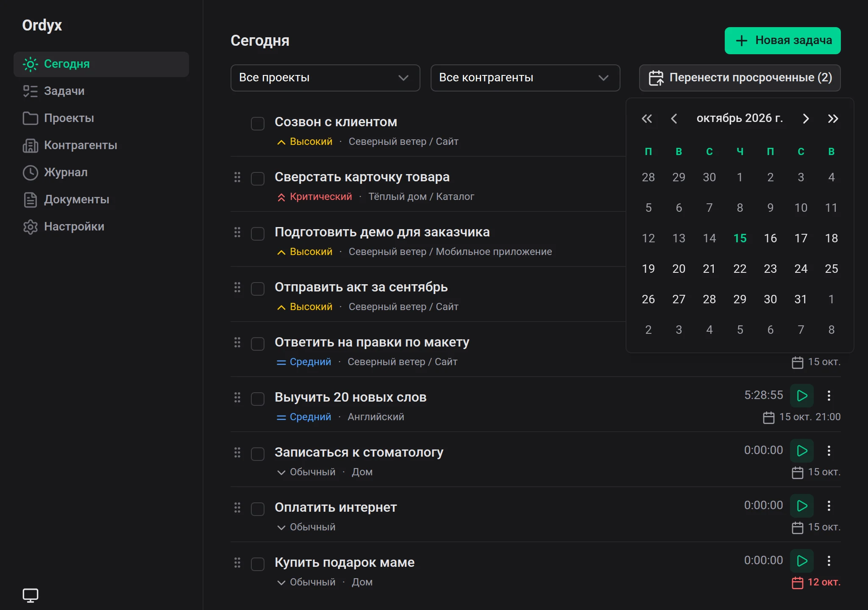Toggle the display theme monitor icon
This screenshot has width=868, height=610.
(x=31, y=595)
